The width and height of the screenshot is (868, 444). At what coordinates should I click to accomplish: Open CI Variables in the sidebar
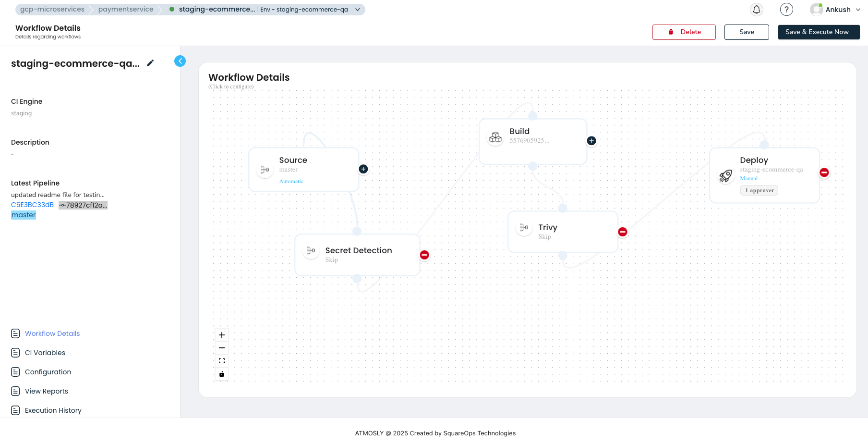[x=45, y=353]
